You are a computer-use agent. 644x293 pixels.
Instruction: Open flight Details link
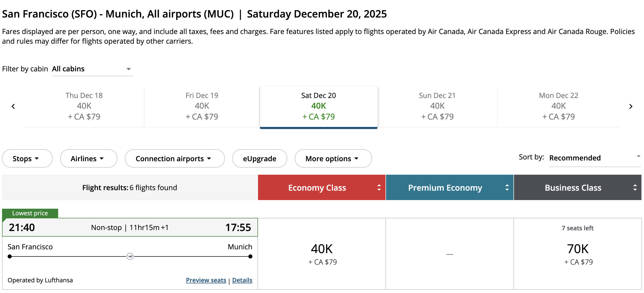(242, 280)
